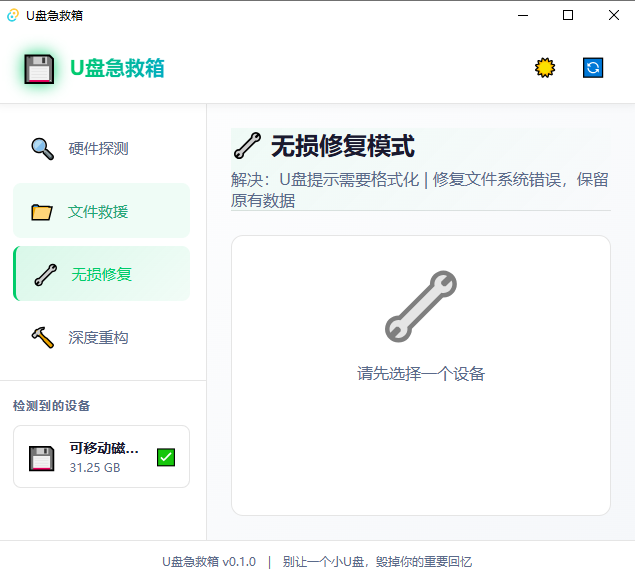Click the 31.25 GB device size label
The image size is (635, 579).
(x=95, y=467)
